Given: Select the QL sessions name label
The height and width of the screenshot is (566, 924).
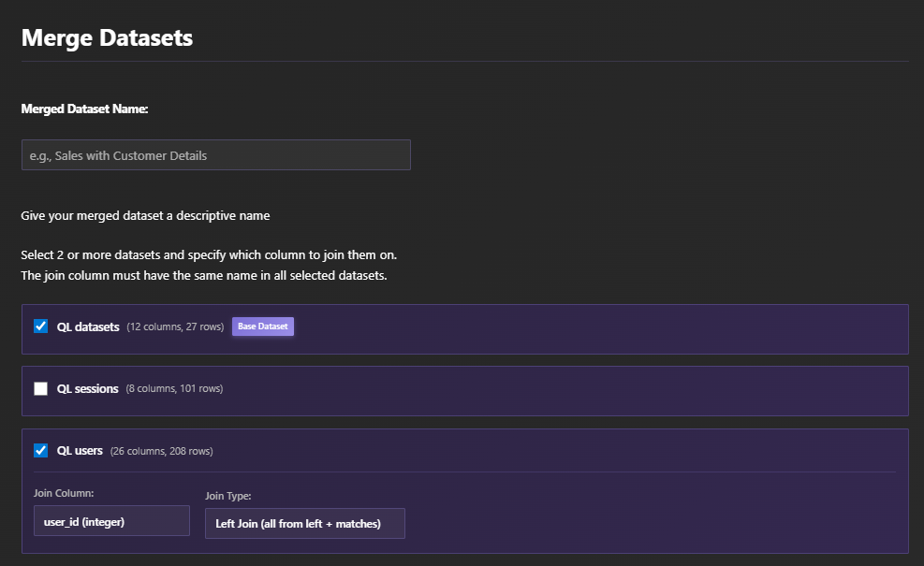Looking at the screenshot, I should point(88,389).
